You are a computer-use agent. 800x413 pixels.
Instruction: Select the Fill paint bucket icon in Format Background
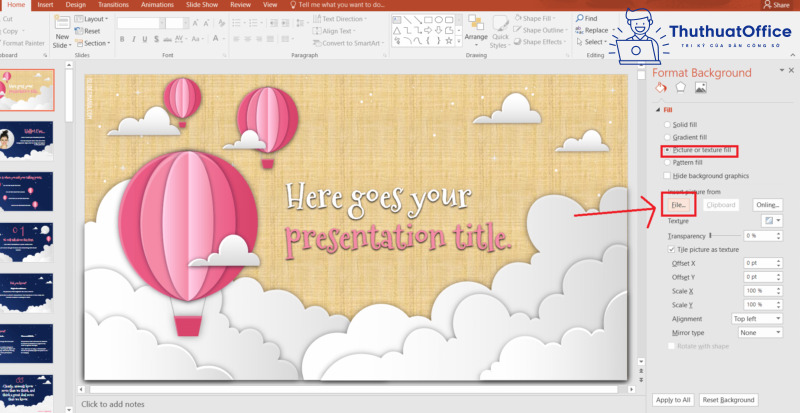(661, 89)
